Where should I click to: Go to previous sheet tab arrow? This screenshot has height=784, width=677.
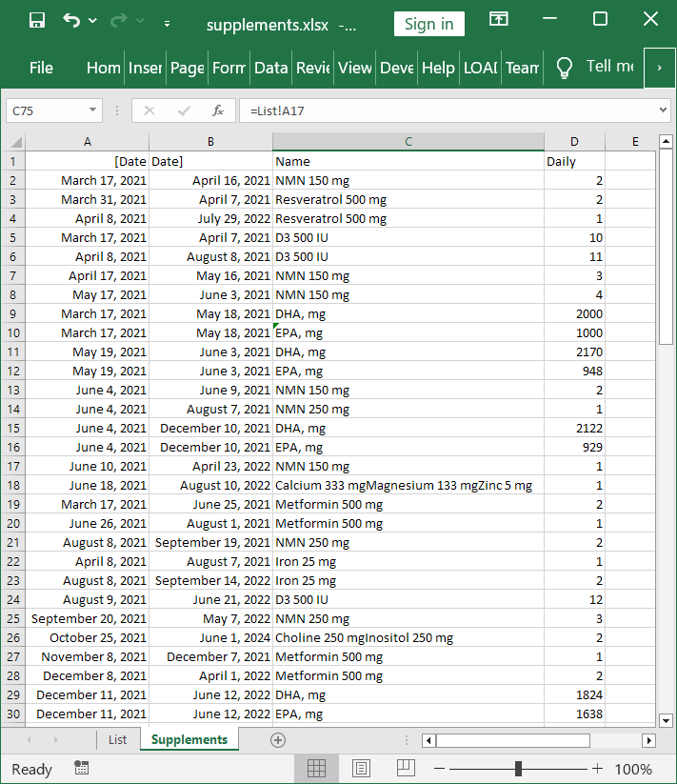coord(29,740)
